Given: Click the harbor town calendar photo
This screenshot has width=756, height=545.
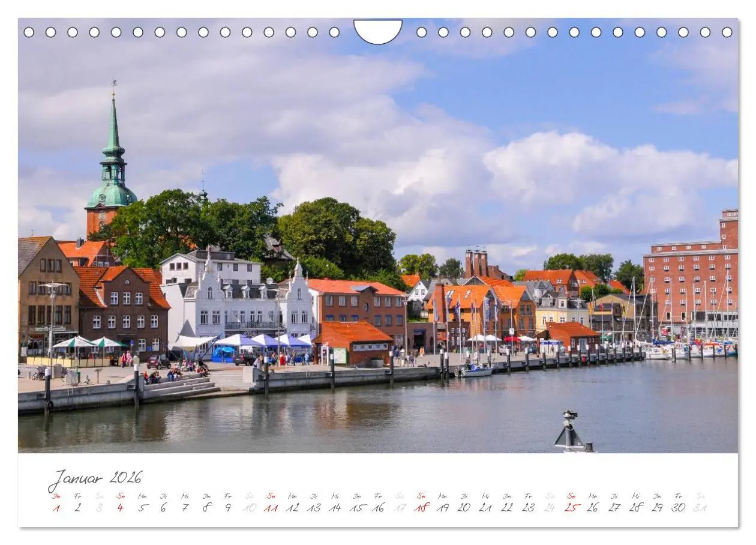Looking at the screenshot, I should point(378,236).
